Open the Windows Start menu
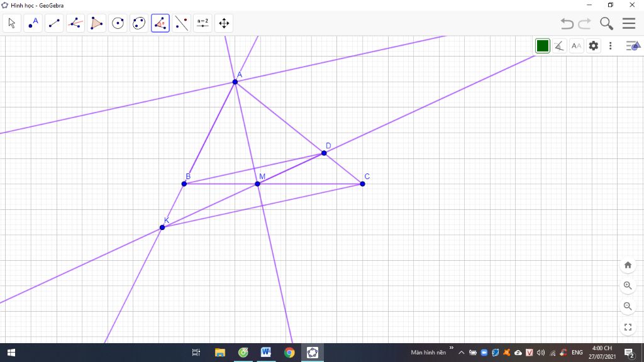Image resolution: width=644 pixels, height=362 pixels. (11, 353)
